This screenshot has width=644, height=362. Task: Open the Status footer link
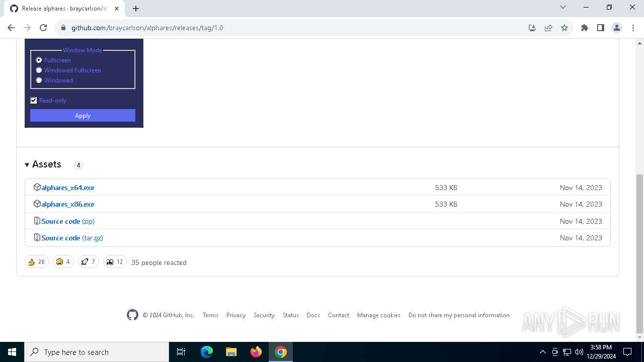(x=291, y=315)
